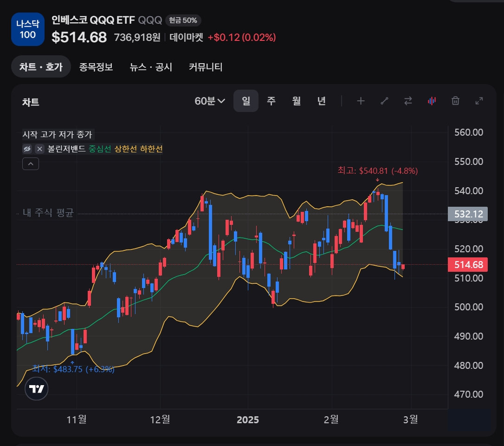
Task: Open the 종목정보 tab
Action: click(x=96, y=67)
